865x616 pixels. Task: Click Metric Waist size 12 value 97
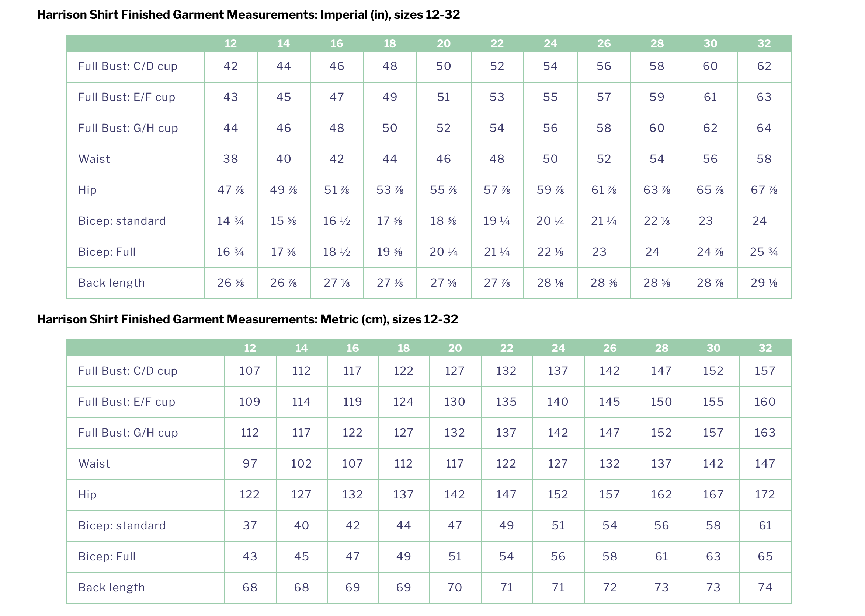(x=250, y=463)
